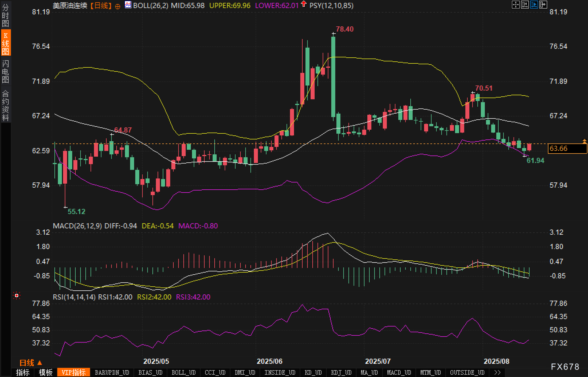Select the VIP指标 tab

click(74, 372)
